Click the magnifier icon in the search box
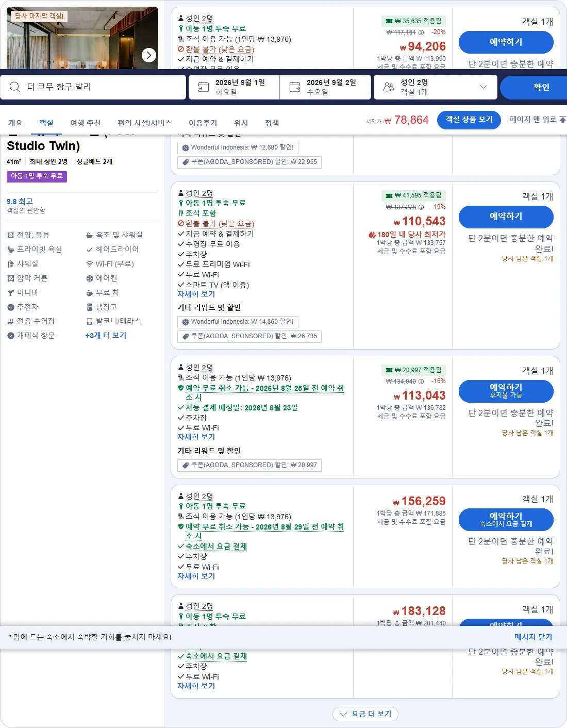567x728 pixels. (x=15, y=87)
